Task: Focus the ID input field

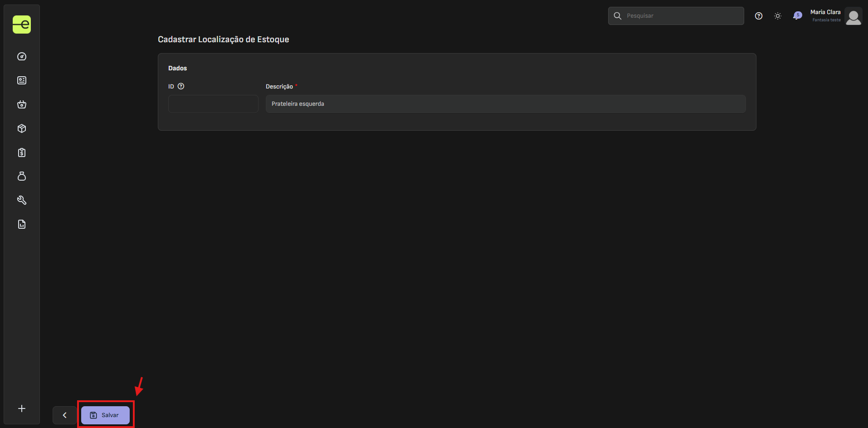Action: (x=213, y=104)
